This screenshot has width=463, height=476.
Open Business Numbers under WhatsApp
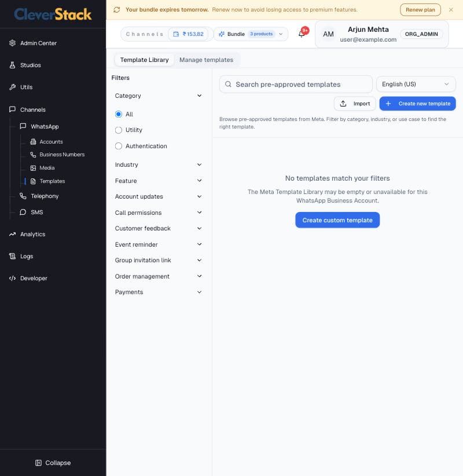point(62,155)
